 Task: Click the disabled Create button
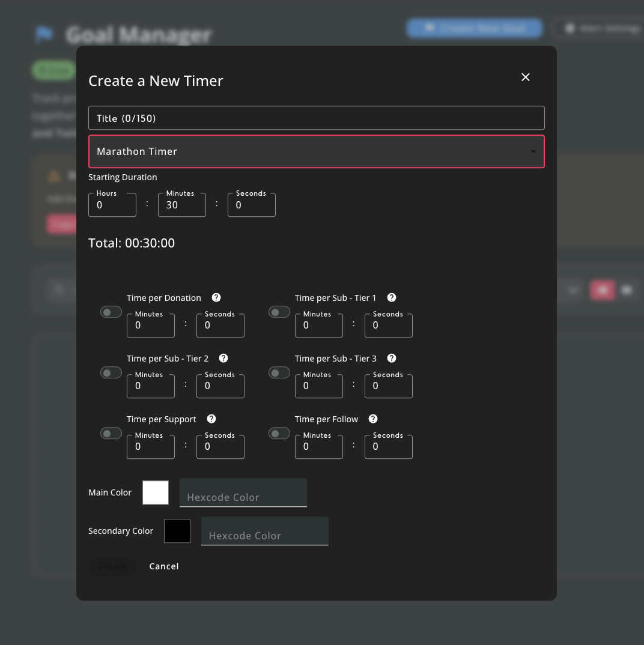coord(113,566)
